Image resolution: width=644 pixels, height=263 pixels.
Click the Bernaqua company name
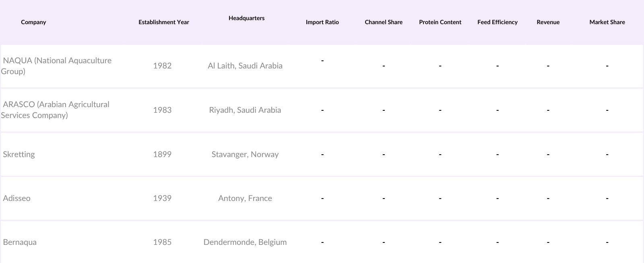[20, 242]
